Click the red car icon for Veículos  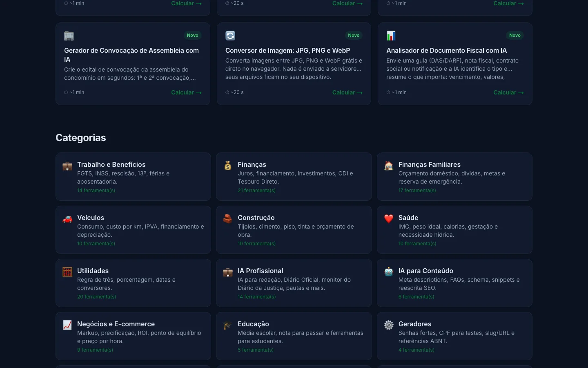(x=67, y=219)
